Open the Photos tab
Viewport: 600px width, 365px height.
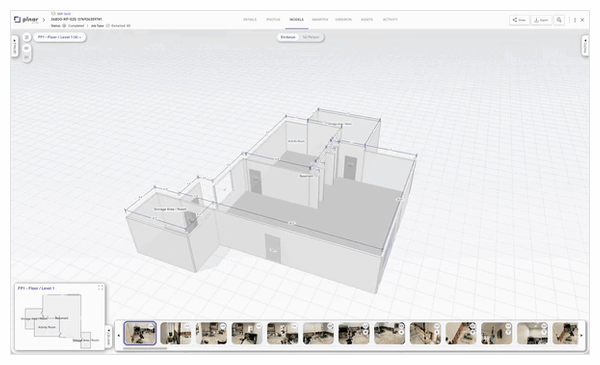click(273, 20)
